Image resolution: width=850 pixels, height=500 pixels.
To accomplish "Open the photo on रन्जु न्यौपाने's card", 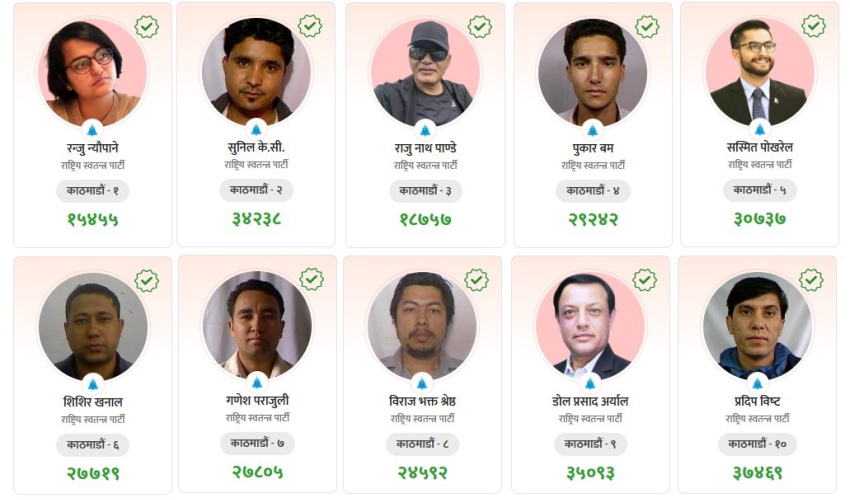I will click(92, 72).
